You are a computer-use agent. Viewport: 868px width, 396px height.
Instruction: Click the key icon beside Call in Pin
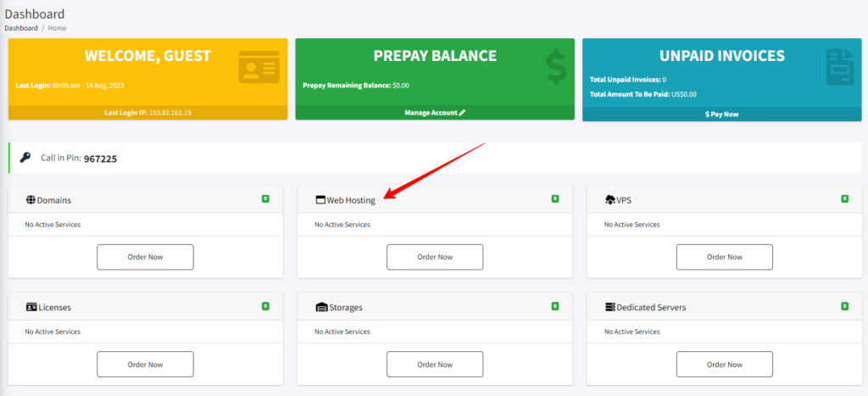[x=25, y=158]
